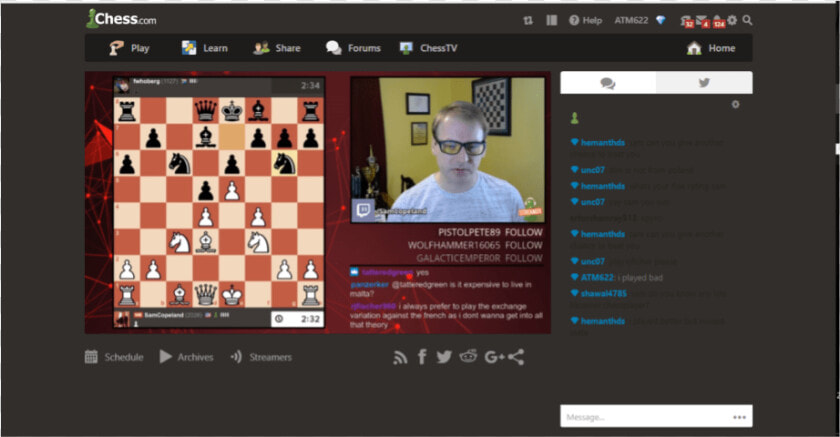Open the Schedule link
The image size is (840, 437).
(x=114, y=357)
